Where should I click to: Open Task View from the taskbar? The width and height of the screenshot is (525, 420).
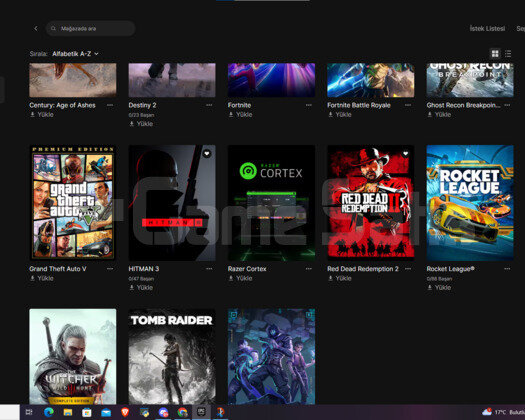29,412
